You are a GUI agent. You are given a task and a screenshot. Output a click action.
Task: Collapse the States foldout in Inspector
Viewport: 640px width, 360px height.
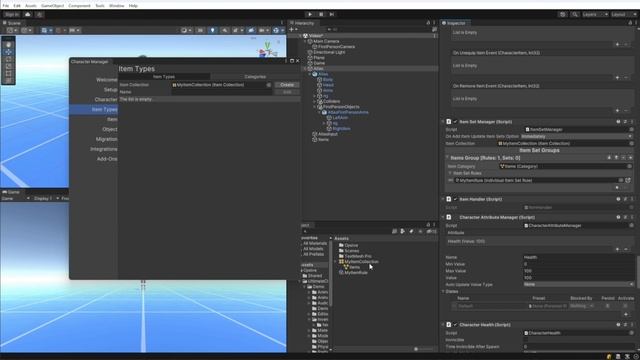pyautogui.click(x=443, y=291)
